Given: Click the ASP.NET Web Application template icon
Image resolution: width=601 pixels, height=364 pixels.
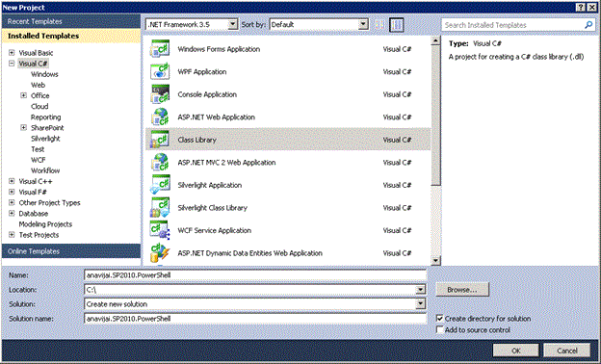Looking at the screenshot, I should [160, 117].
